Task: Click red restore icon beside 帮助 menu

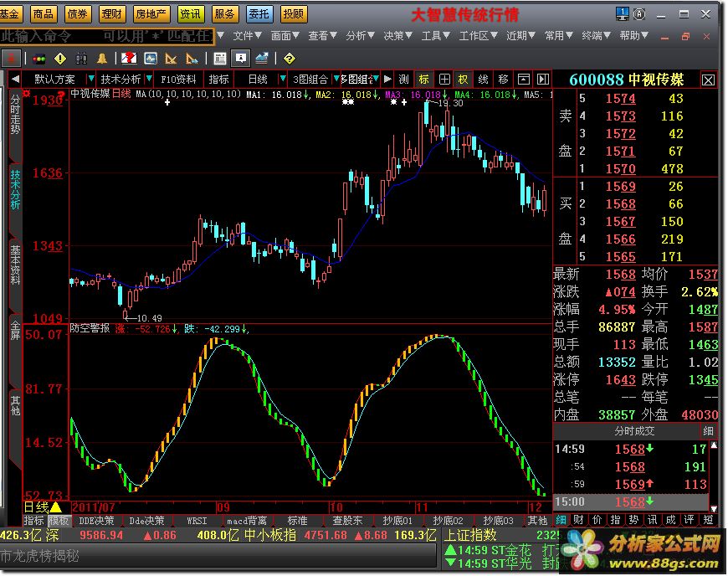Action: click(686, 36)
